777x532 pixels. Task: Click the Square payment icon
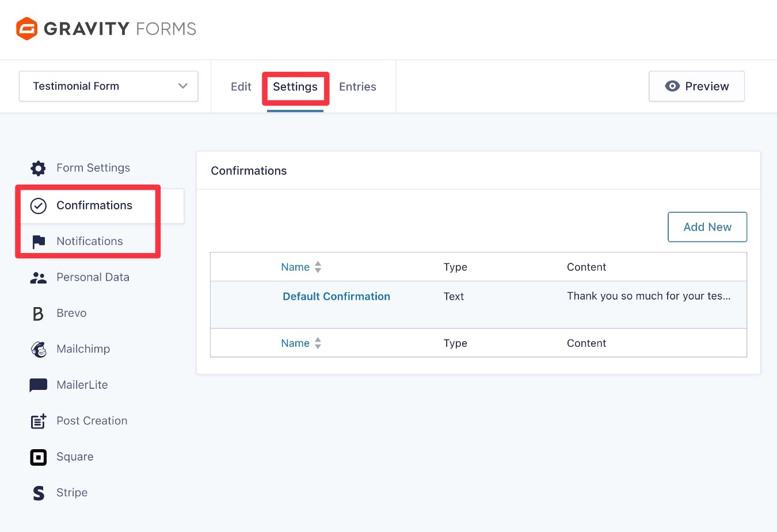[x=38, y=457]
